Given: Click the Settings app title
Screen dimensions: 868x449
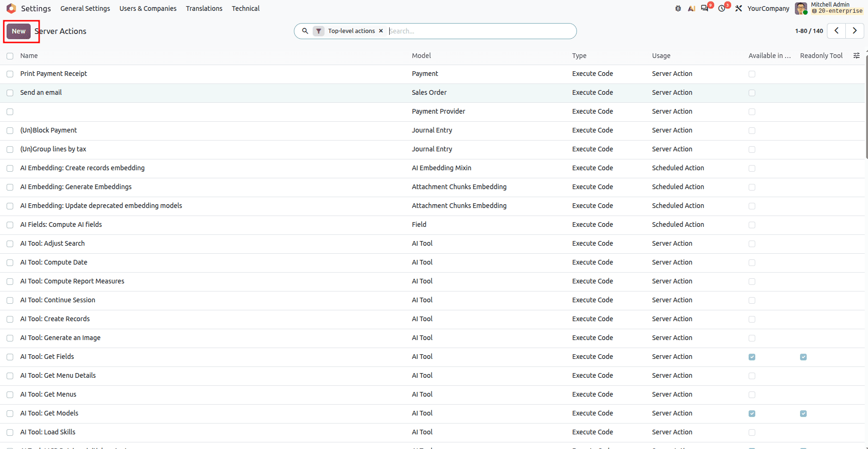Looking at the screenshot, I should point(36,8).
